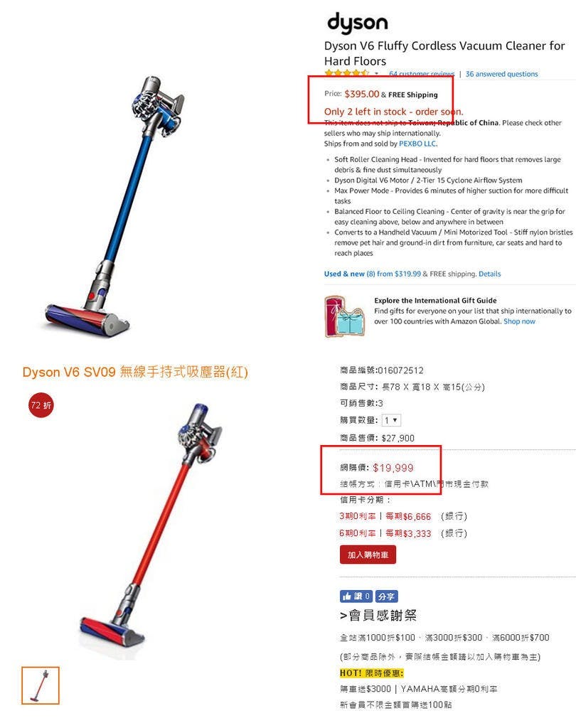Click the red 72折 discount badge
576x728 pixels.
tap(41, 405)
